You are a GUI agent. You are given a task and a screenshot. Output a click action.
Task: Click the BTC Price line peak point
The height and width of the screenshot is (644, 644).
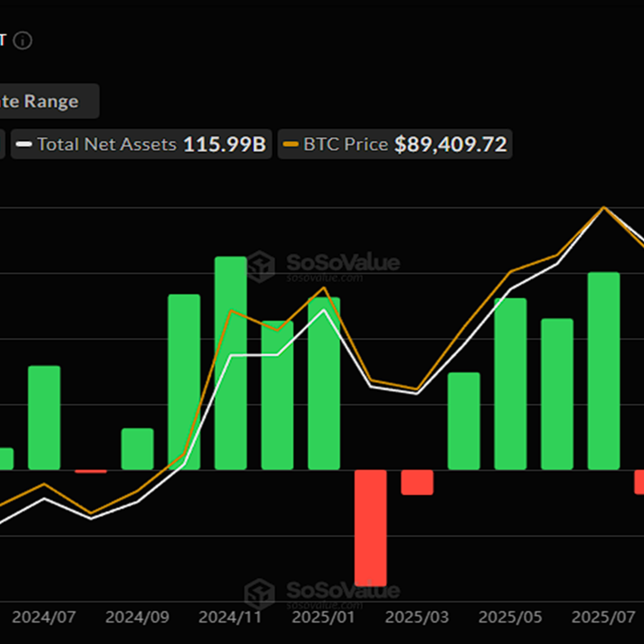tap(604, 207)
